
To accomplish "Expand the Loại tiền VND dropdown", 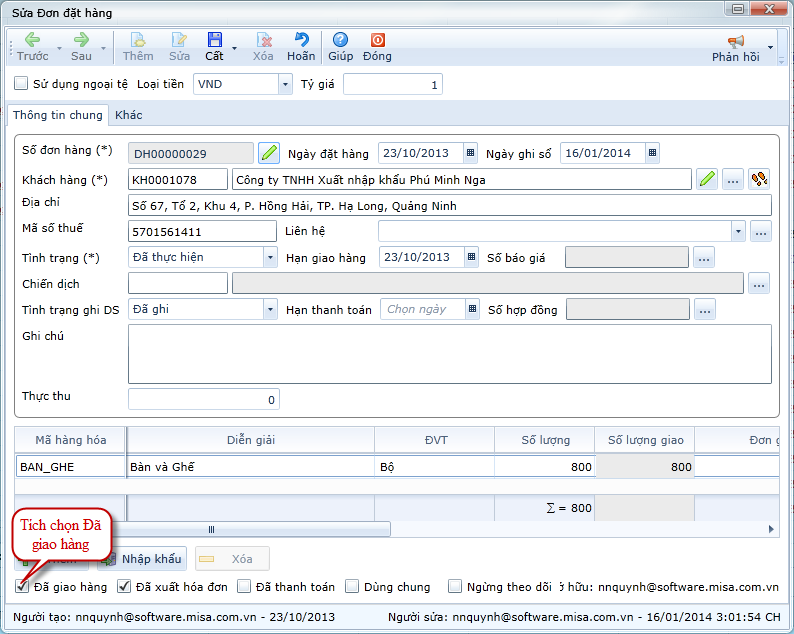I will point(282,85).
